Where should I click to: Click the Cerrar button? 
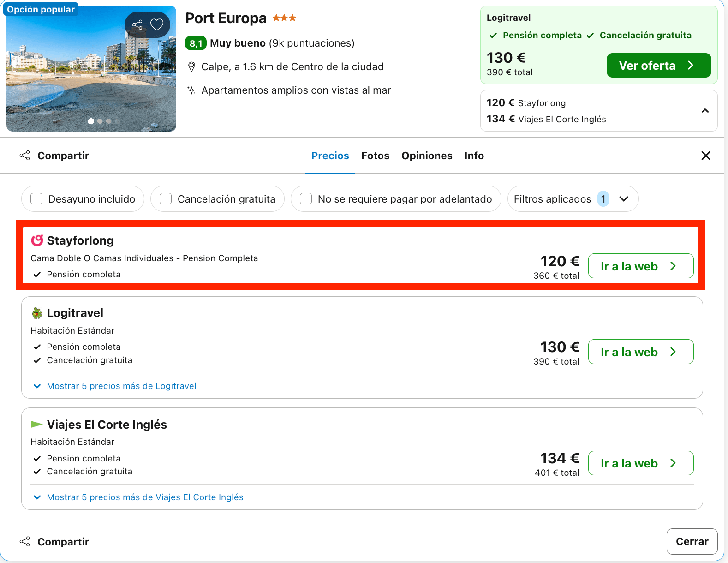692,541
